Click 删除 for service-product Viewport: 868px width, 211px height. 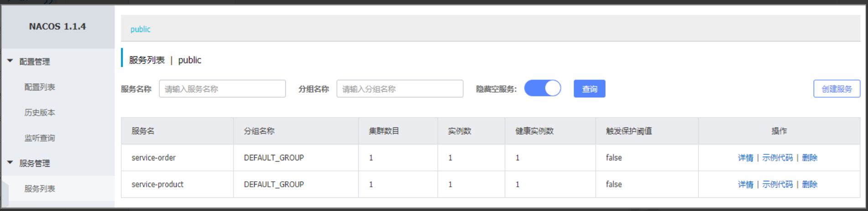pos(810,185)
